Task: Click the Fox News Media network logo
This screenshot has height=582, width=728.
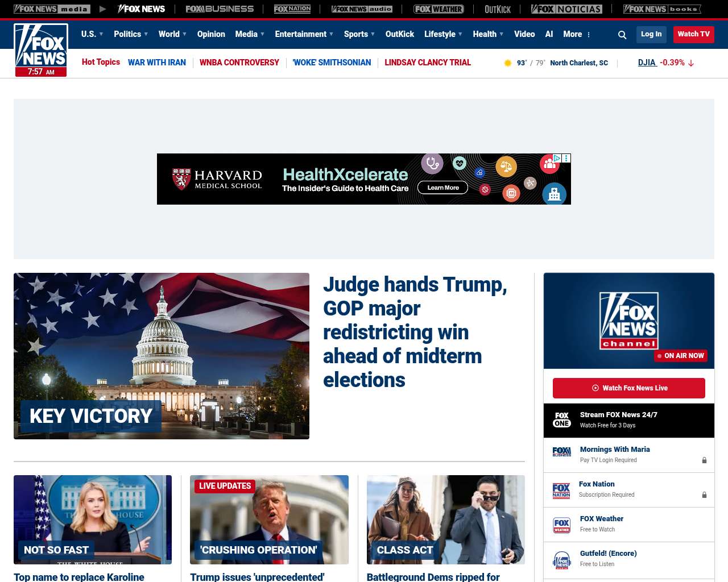Action: (x=52, y=9)
